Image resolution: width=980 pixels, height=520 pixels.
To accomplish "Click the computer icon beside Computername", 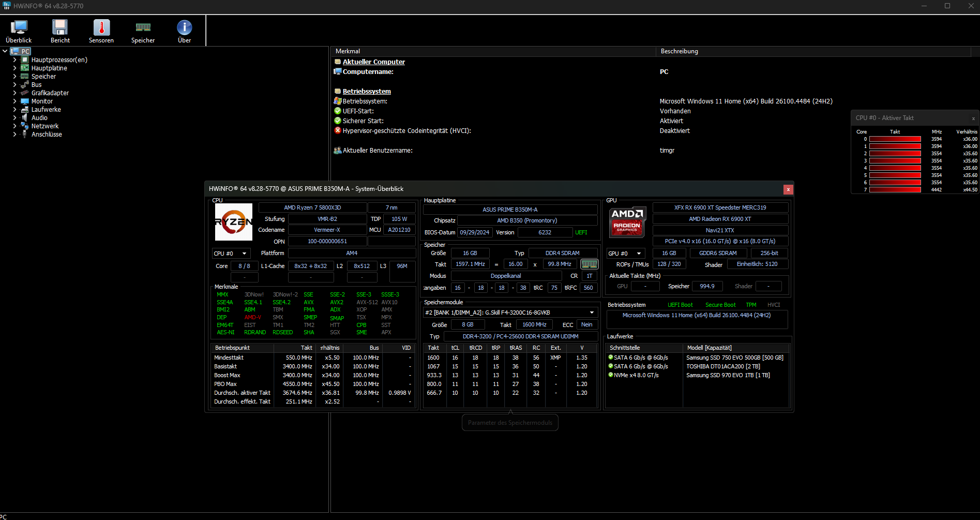I will 338,72.
